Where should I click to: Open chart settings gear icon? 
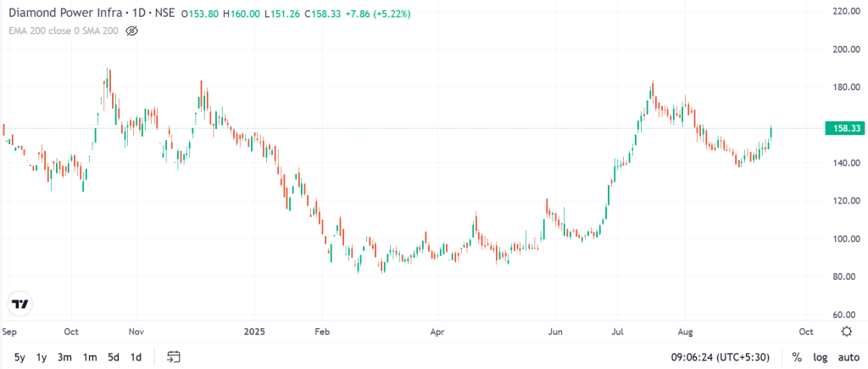[846, 332]
